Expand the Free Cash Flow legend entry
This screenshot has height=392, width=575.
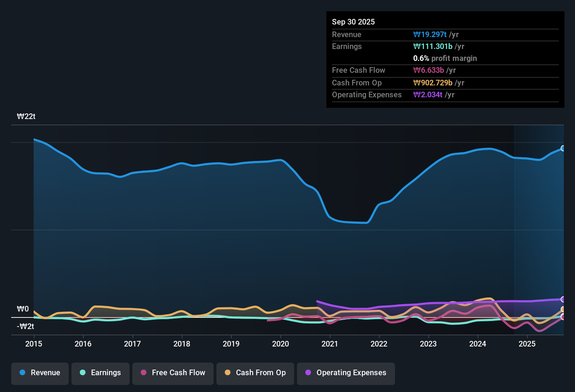(x=173, y=373)
